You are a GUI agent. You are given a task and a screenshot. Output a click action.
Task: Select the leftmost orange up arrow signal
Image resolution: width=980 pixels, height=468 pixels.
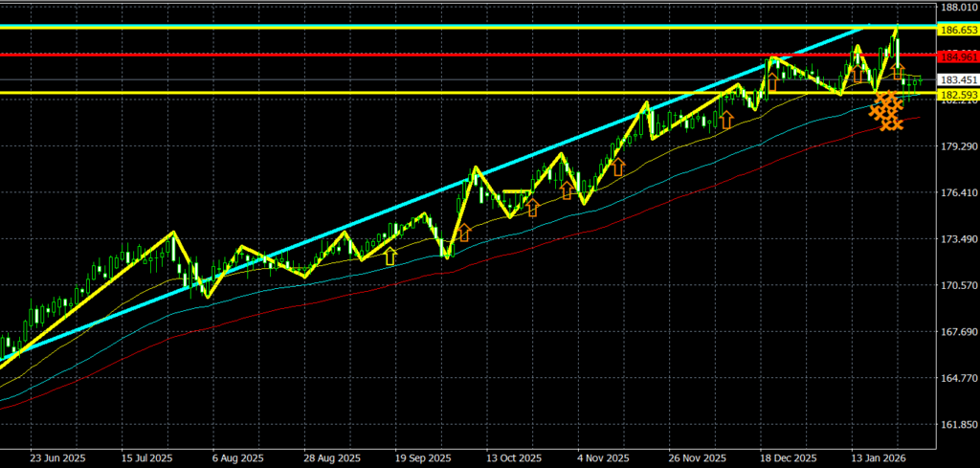coord(465,232)
